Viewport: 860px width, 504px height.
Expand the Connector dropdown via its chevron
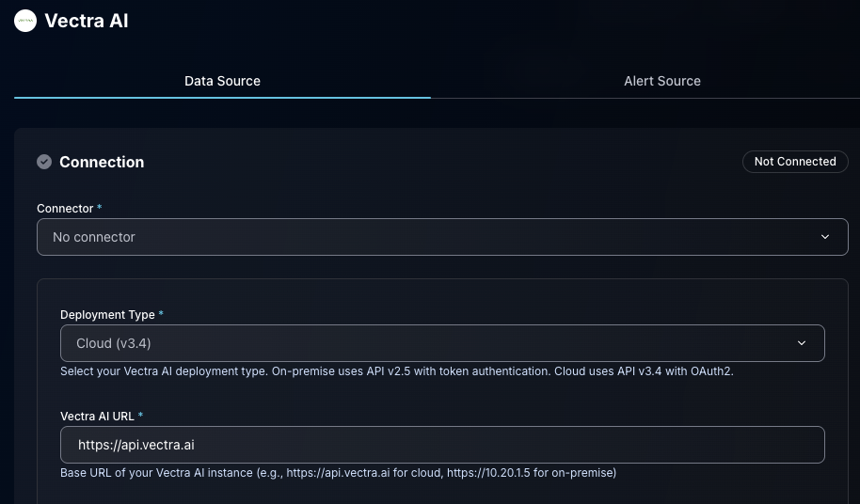825,237
